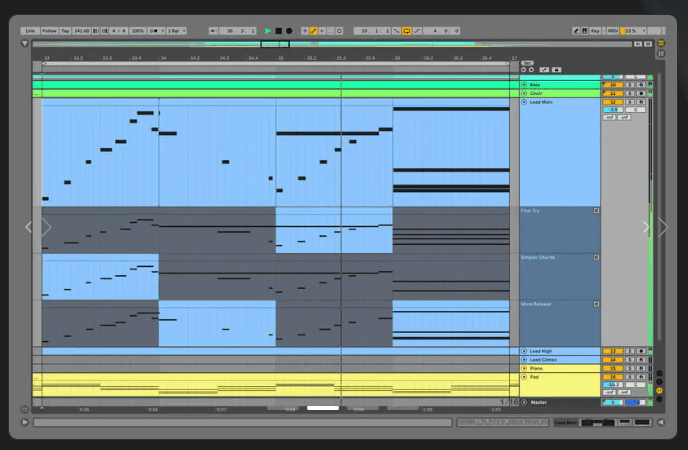
Task: Fold the Lead Main track
Action: tap(524, 102)
